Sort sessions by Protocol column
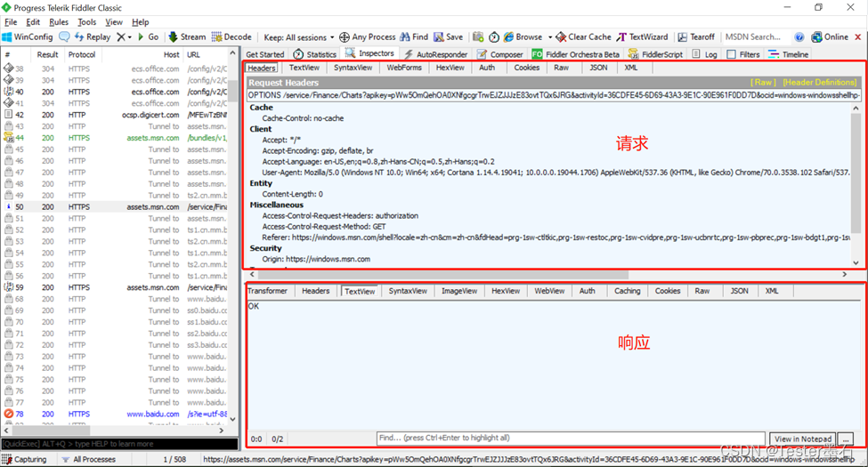The image size is (868, 467). coord(82,55)
